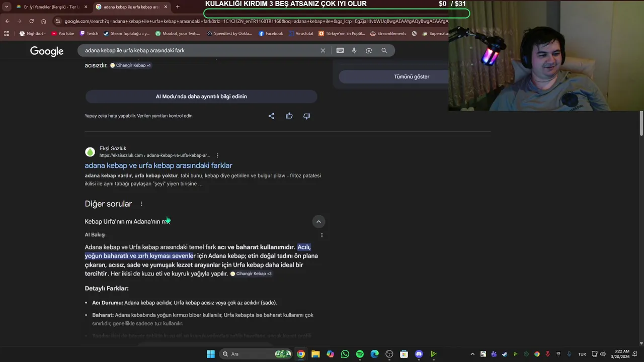Start voice search with microphone icon
This screenshot has width=644, height=362.
(354, 50)
